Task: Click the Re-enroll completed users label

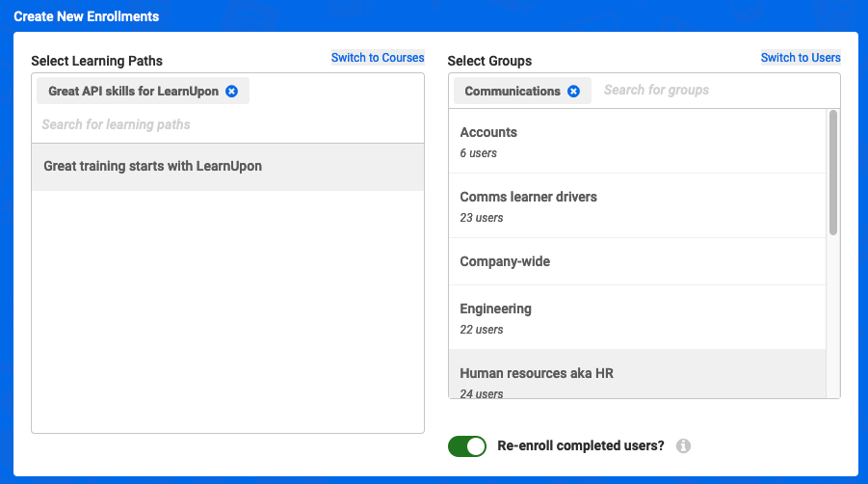Action: click(x=581, y=445)
